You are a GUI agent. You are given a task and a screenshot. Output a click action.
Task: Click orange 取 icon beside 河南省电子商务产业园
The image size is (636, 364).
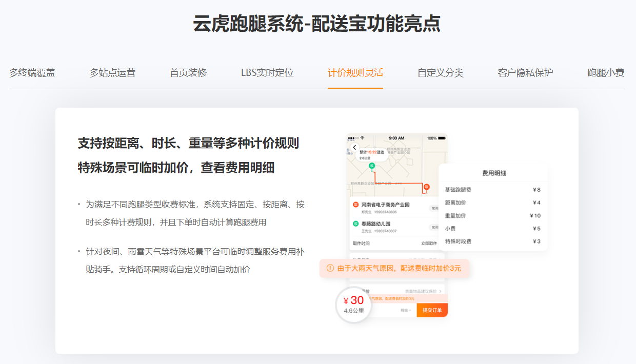point(356,205)
